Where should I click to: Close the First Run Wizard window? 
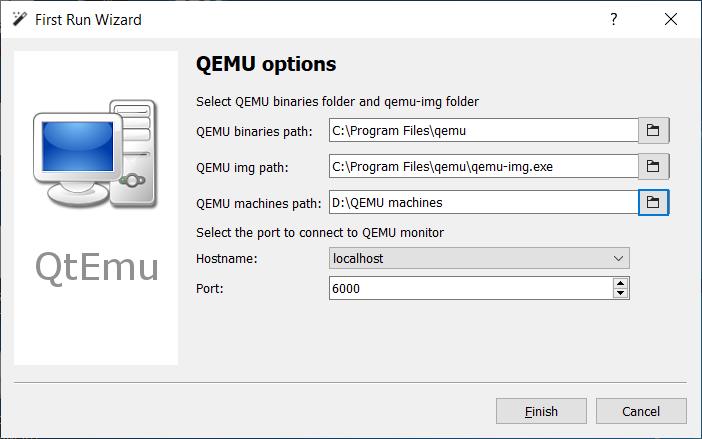click(670, 19)
